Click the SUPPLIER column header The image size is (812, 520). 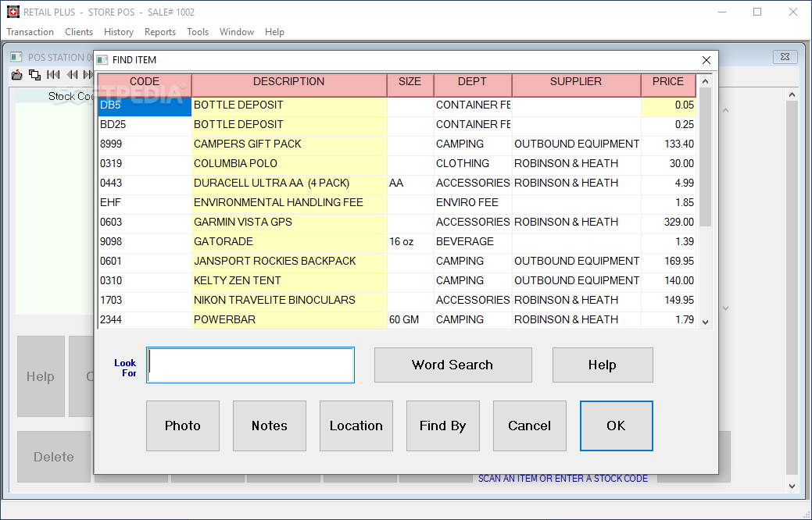coord(577,85)
